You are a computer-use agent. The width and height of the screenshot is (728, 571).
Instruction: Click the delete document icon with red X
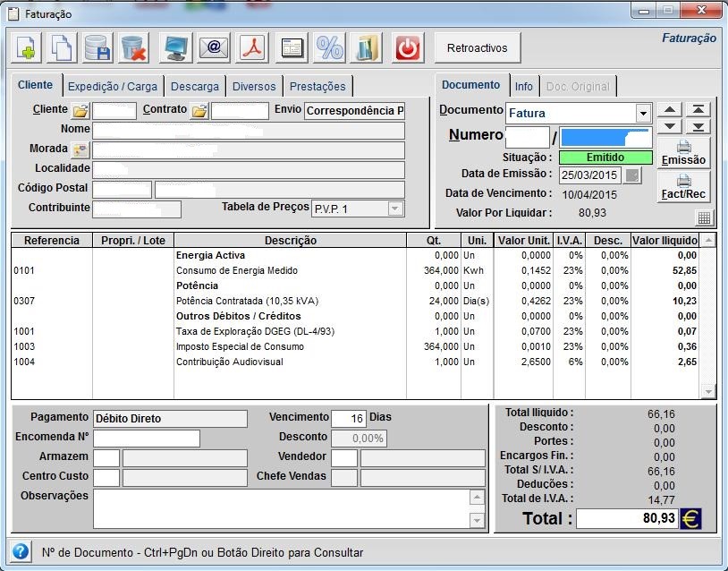click(133, 47)
